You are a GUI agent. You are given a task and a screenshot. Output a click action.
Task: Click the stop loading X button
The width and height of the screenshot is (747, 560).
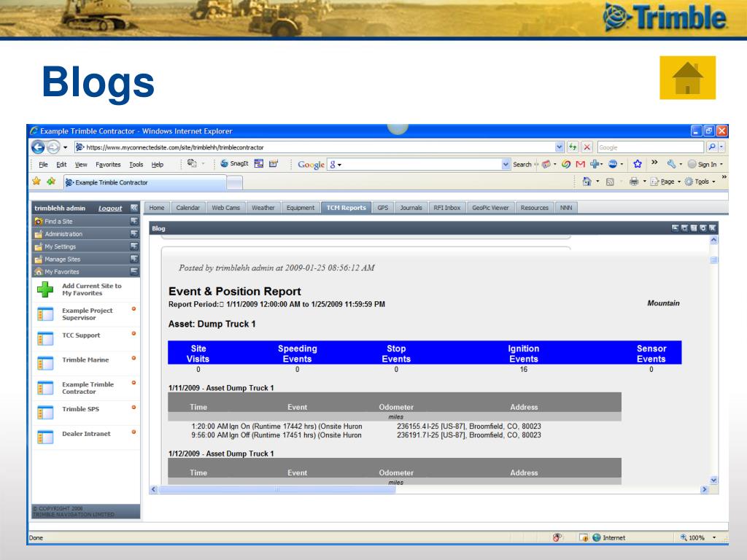(587, 147)
